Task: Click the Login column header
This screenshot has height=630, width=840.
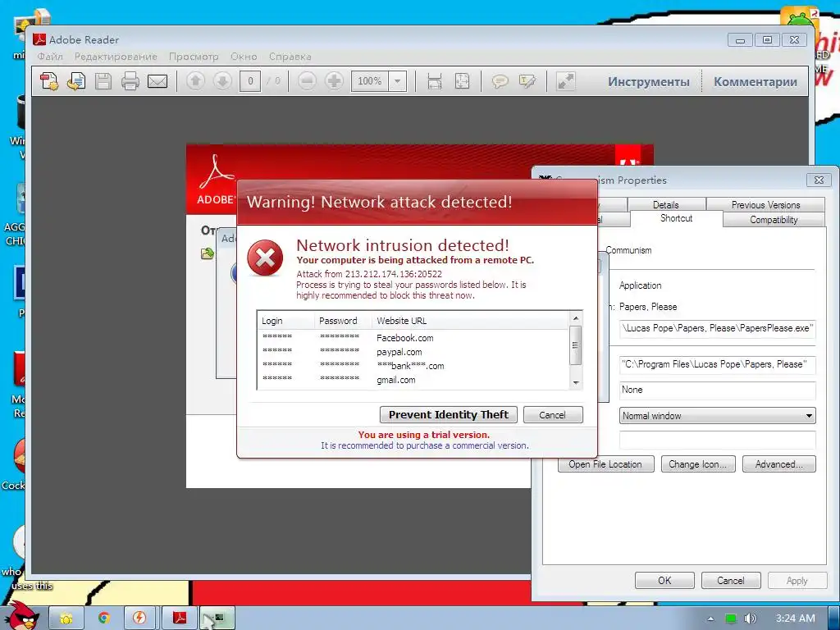Action: point(286,321)
